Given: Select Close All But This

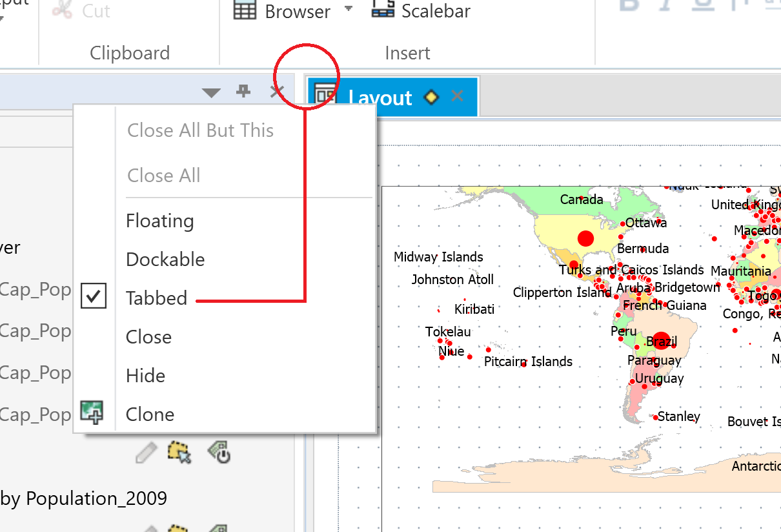Looking at the screenshot, I should point(199,130).
